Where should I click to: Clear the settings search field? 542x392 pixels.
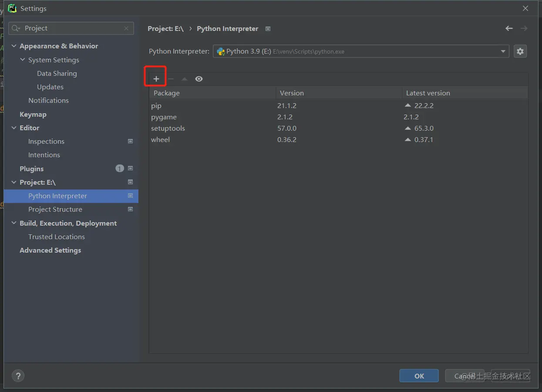tap(126, 28)
